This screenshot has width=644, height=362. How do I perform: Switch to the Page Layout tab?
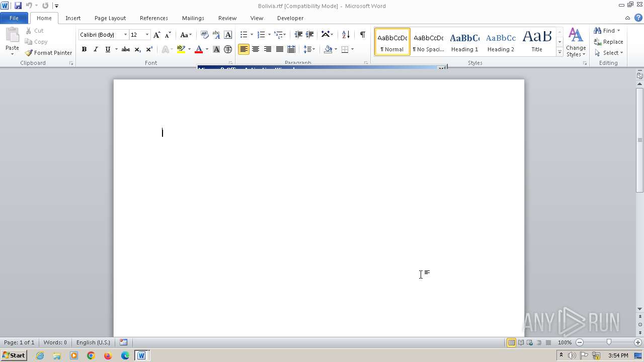tap(110, 18)
